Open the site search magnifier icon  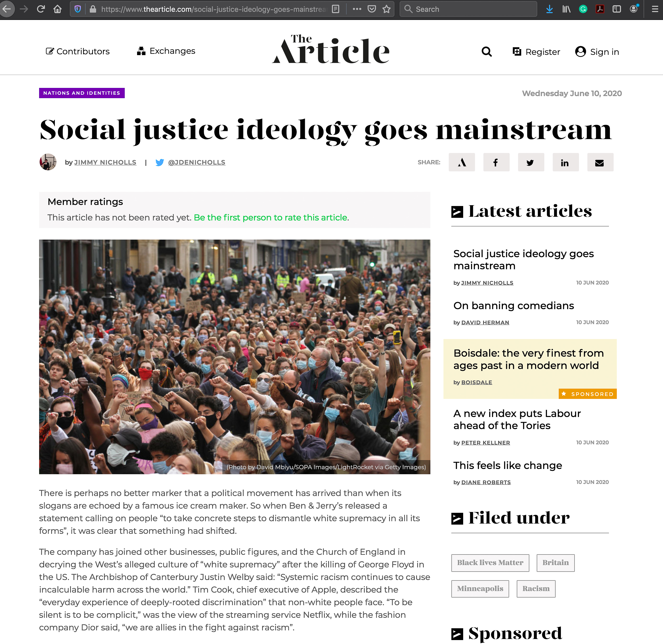click(x=486, y=52)
